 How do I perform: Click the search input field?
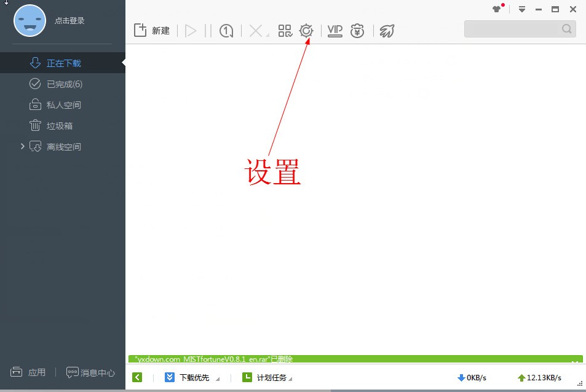point(520,29)
